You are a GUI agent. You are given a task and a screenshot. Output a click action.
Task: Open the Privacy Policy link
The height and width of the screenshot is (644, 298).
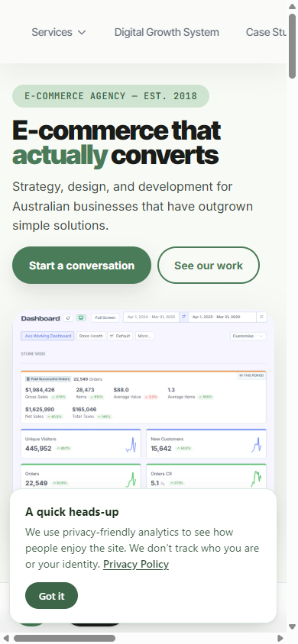point(136,565)
